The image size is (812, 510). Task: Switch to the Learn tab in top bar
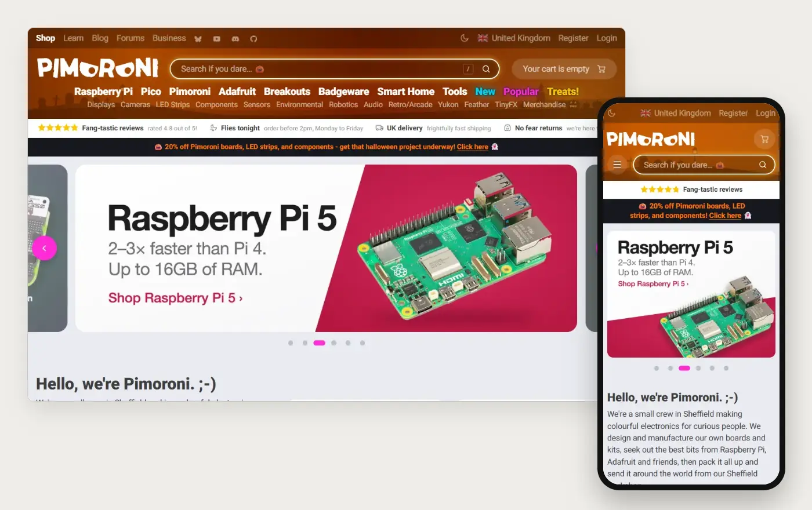pos(73,38)
